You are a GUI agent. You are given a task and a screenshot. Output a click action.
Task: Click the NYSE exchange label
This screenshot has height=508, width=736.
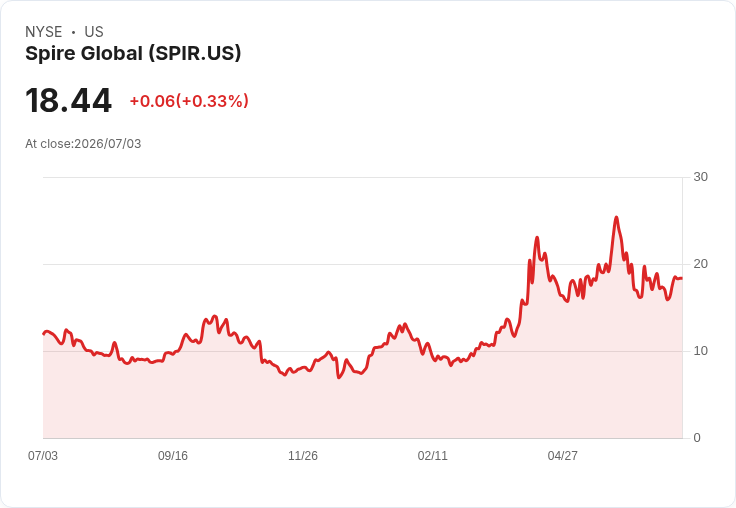coord(44,32)
